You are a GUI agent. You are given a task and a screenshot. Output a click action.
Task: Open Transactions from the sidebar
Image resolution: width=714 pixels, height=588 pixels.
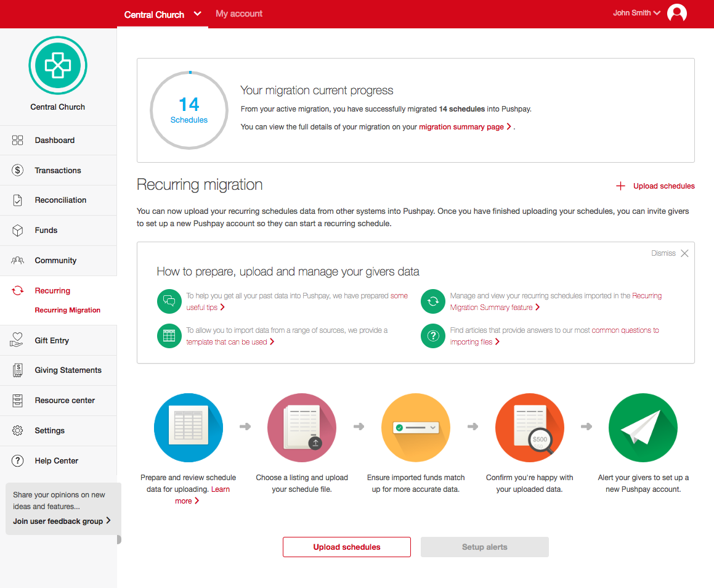[17, 170]
